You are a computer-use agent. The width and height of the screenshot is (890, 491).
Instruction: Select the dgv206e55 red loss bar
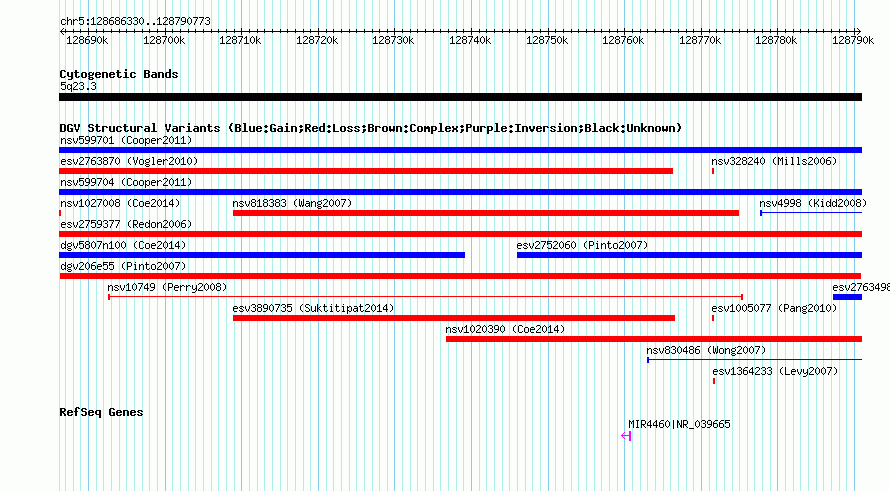460,276
